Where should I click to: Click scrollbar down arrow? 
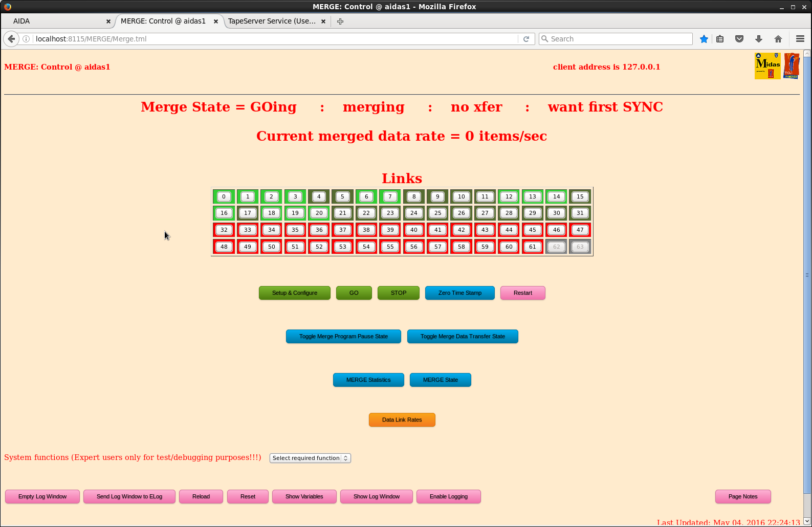(807, 521)
